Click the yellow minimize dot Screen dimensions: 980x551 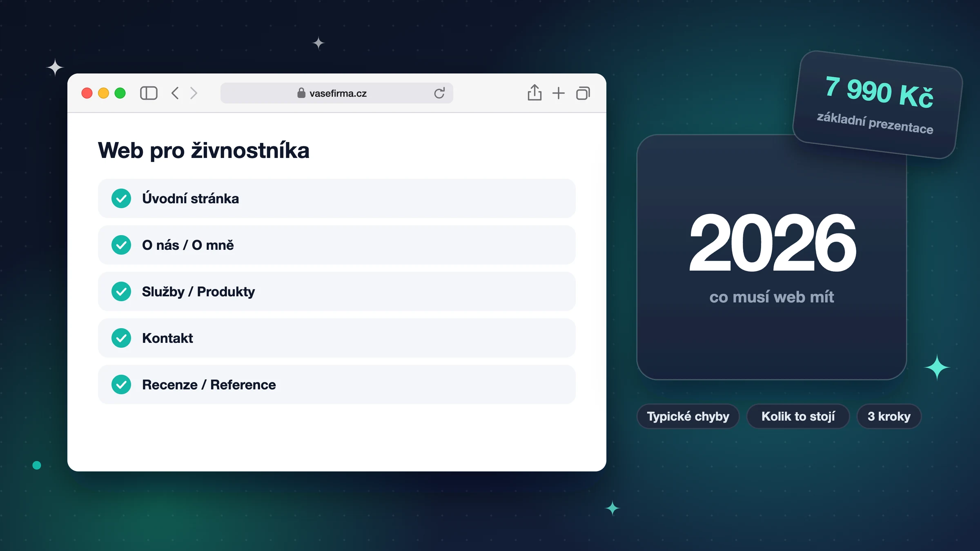(x=104, y=93)
